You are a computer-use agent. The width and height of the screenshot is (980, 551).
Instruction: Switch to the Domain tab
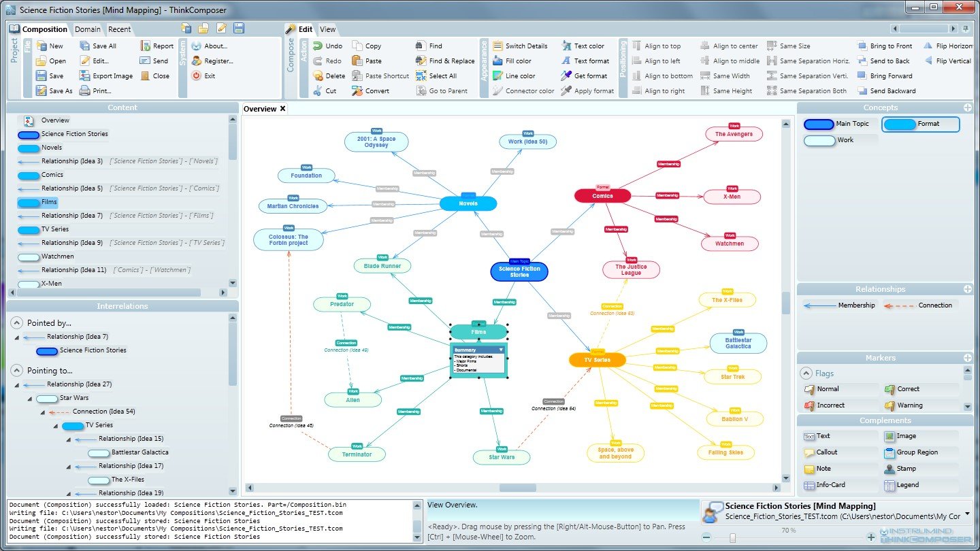88,29
